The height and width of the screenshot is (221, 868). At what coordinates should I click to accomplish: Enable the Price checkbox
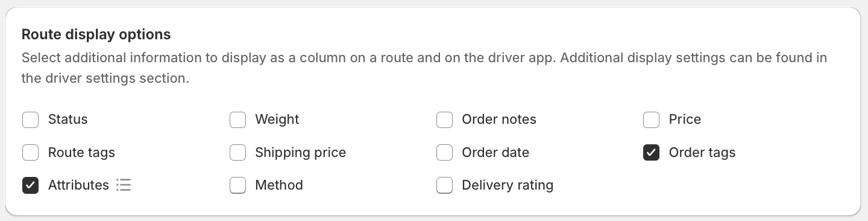coord(651,120)
